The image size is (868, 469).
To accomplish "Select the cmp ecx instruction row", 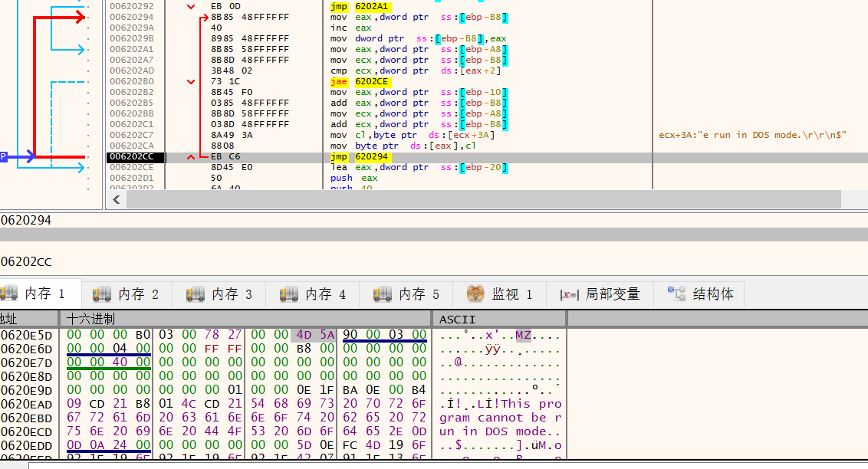I will point(415,71).
